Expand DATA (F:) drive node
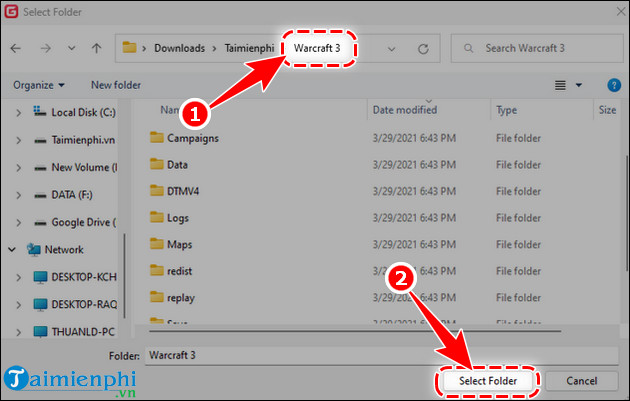 [x=18, y=196]
